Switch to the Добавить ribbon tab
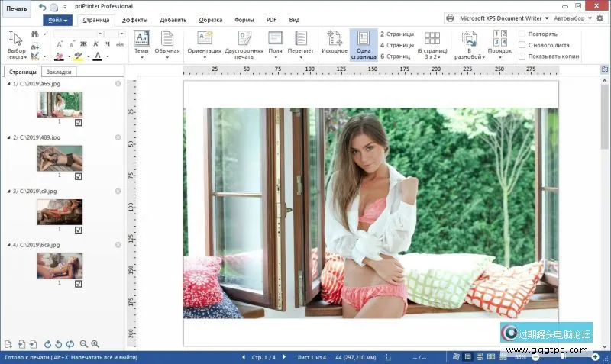This screenshot has width=611, height=364. click(173, 20)
